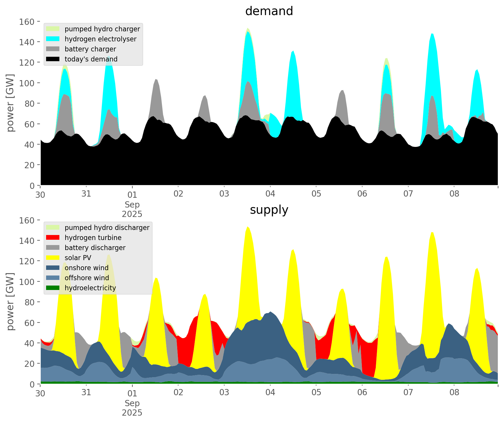Click the 160 tick on demand y-axis
The height and width of the screenshot is (423, 504).
coord(27,22)
